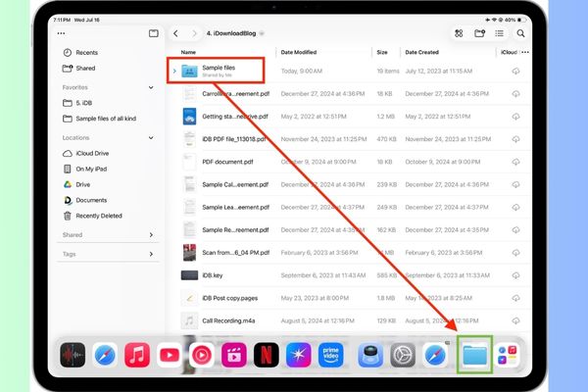Image resolution: width=588 pixels, height=392 pixels.
Task: Toggle the sidebar visibility button
Action: click(154, 33)
